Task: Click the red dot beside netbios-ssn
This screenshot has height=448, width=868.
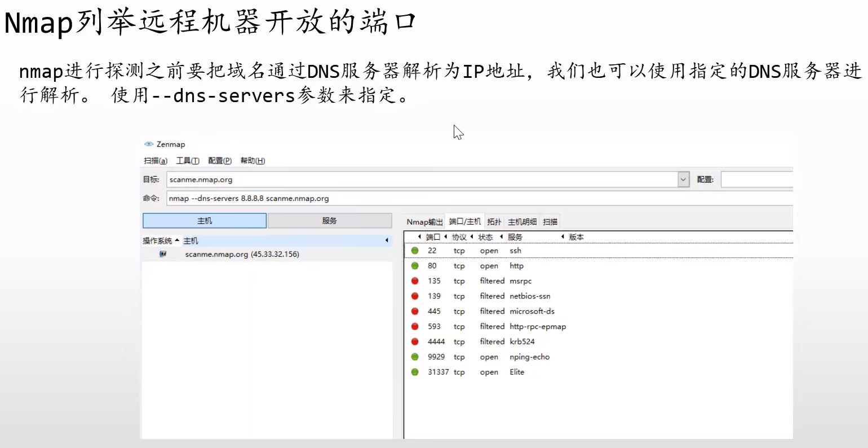Action: (x=415, y=296)
